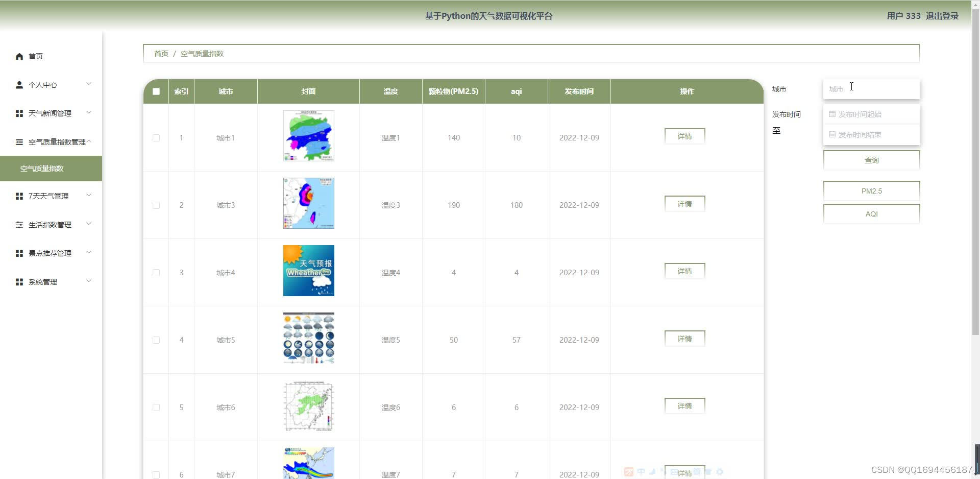Screen dimensions: 980x479
Task: Check the row checkbox for 城市7
Action: pos(156,475)
